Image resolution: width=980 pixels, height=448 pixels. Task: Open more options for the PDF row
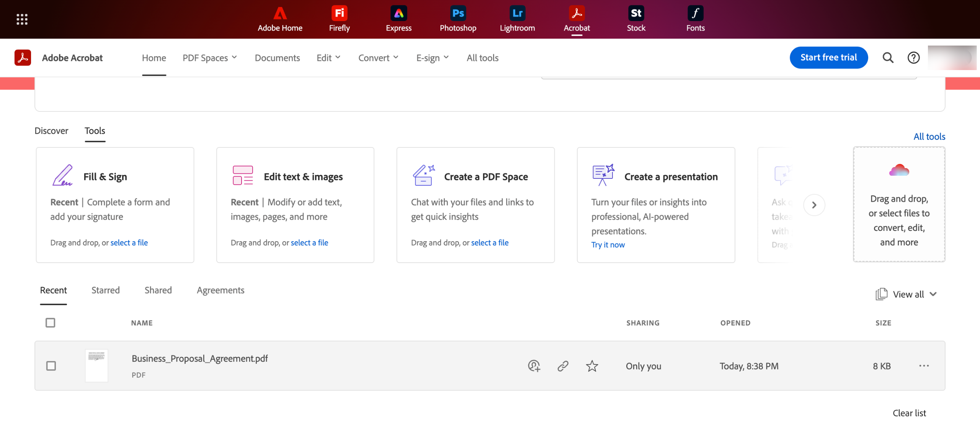click(x=924, y=366)
